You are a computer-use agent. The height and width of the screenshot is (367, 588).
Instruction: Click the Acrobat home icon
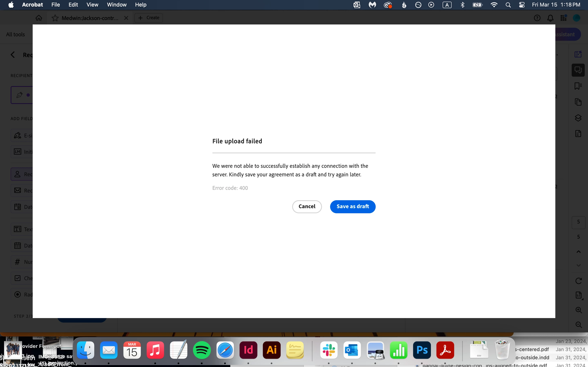pyautogui.click(x=39, y=18)
